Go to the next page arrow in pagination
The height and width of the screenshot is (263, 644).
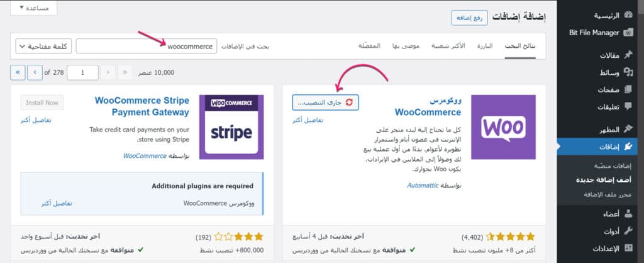pos(35,72)
